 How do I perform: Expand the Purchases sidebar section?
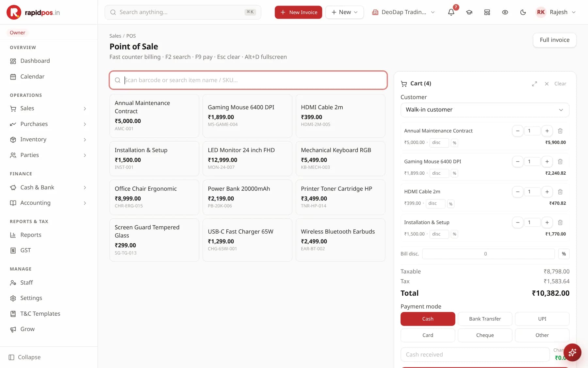pos(49,124)
